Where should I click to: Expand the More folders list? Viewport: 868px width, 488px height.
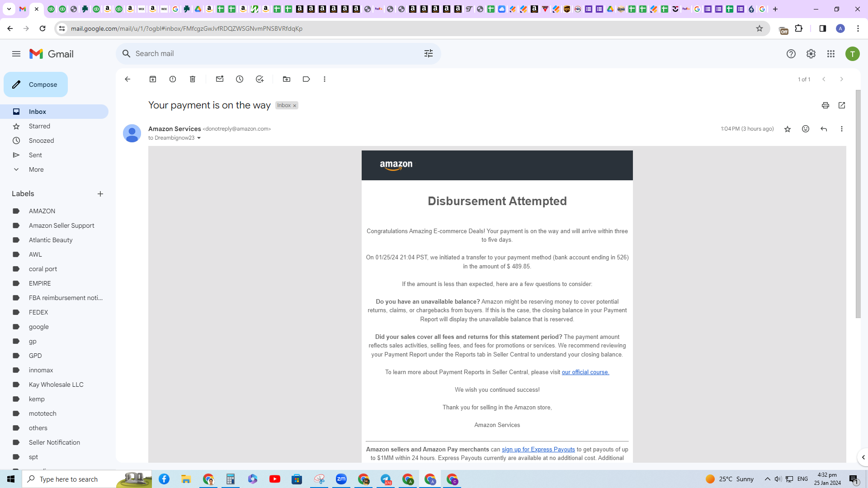[54, 169]
